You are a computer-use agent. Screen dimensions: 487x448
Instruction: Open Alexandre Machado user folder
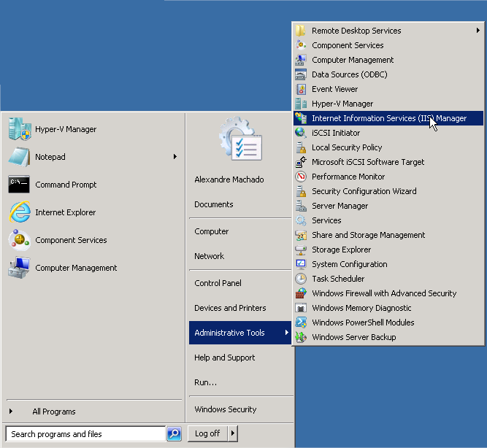pyautogui.click(x=229, y=179)
